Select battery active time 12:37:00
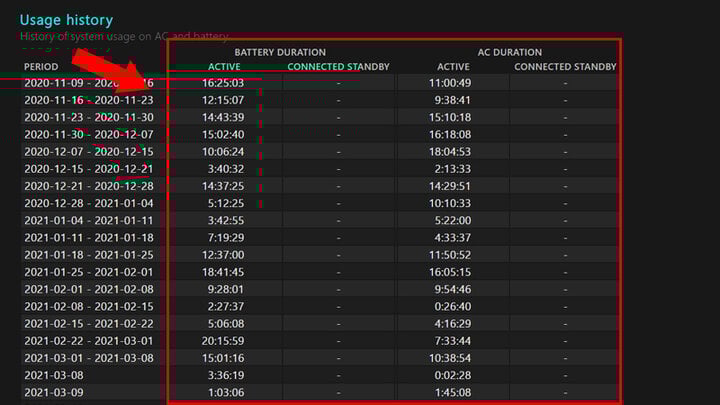This screenshot has width=720, height=405. pyautogui.click(x=223, y=255)
